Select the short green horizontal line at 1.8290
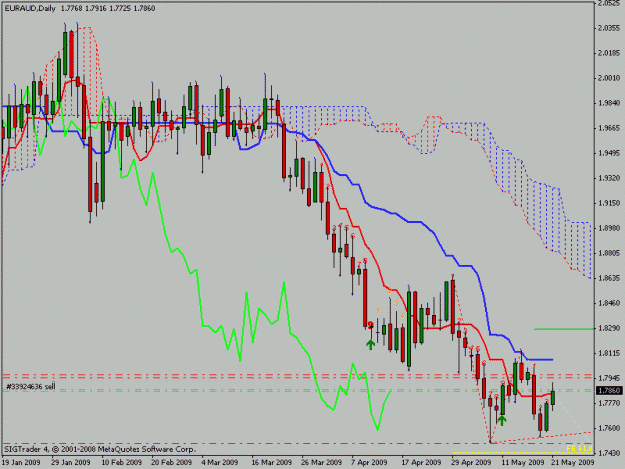 [x=564, y=329]
